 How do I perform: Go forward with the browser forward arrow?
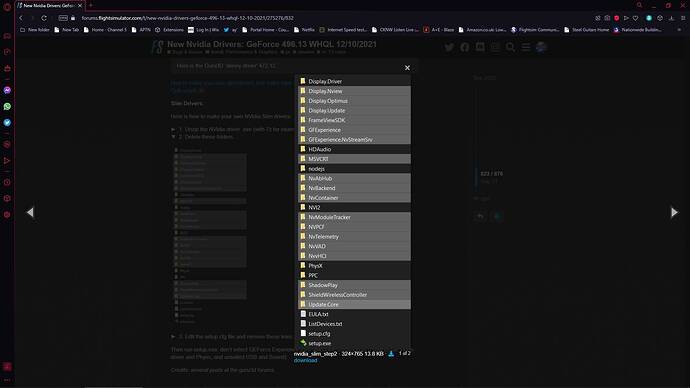tap(32, 18)
